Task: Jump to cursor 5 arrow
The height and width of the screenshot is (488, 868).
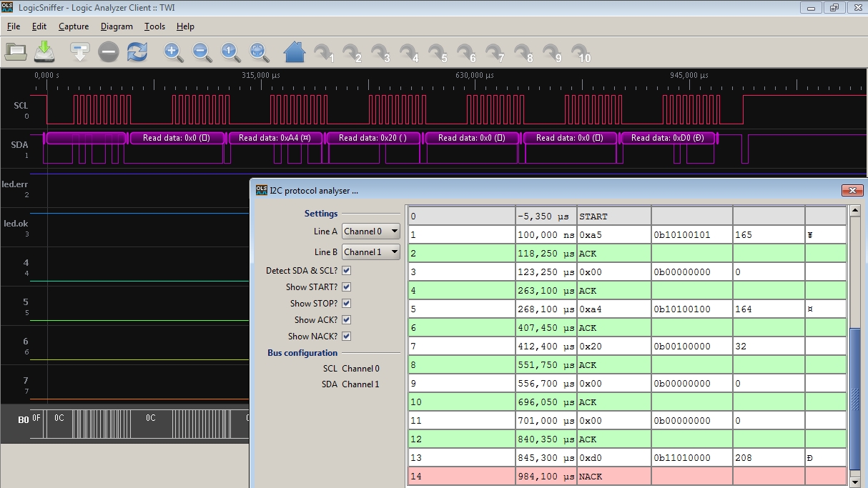Action: 438,52
